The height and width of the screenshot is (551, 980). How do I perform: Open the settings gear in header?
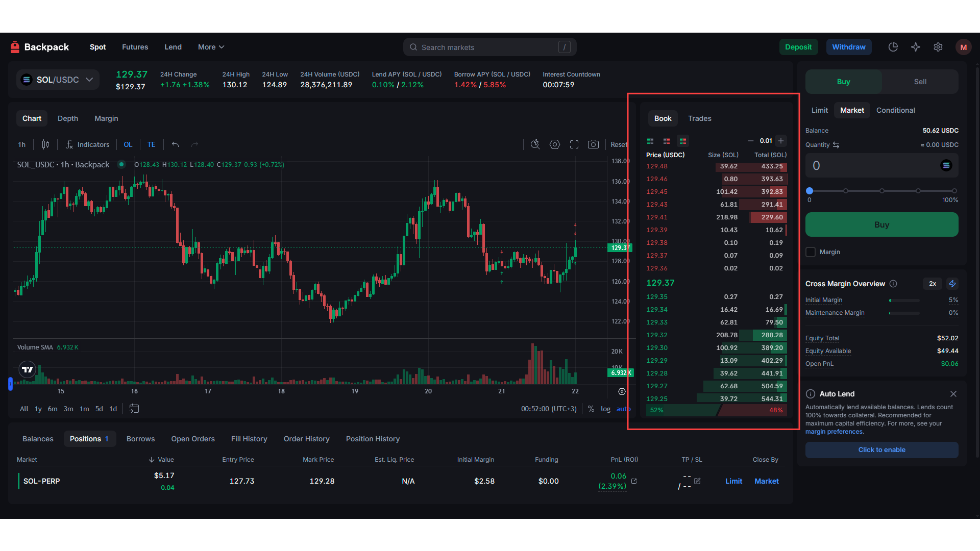[x=938, y=47]
